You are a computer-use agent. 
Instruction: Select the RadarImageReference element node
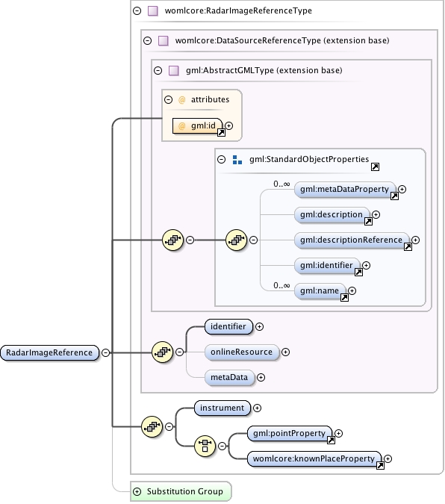pyautogui.click(x=49, y=353)
